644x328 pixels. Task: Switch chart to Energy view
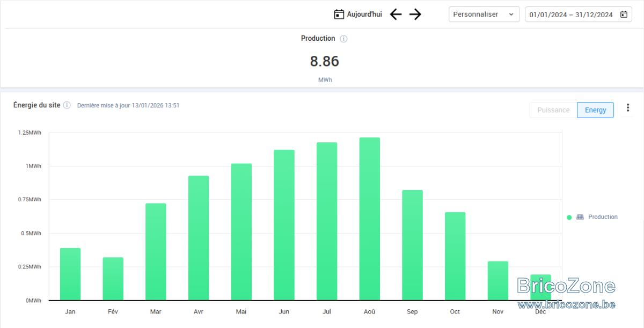596,110
